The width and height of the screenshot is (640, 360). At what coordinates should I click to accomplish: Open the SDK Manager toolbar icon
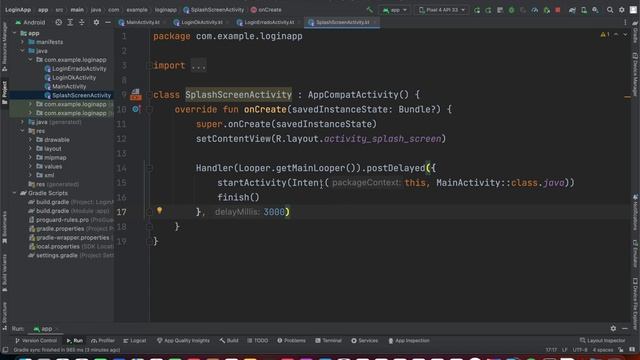[596, 10]
